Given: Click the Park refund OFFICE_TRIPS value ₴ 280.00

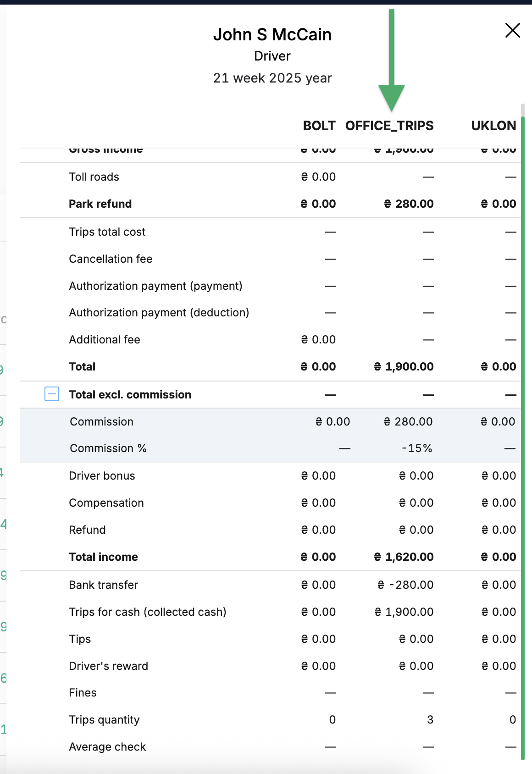Looking at the screenshot, I should [409, 204].
